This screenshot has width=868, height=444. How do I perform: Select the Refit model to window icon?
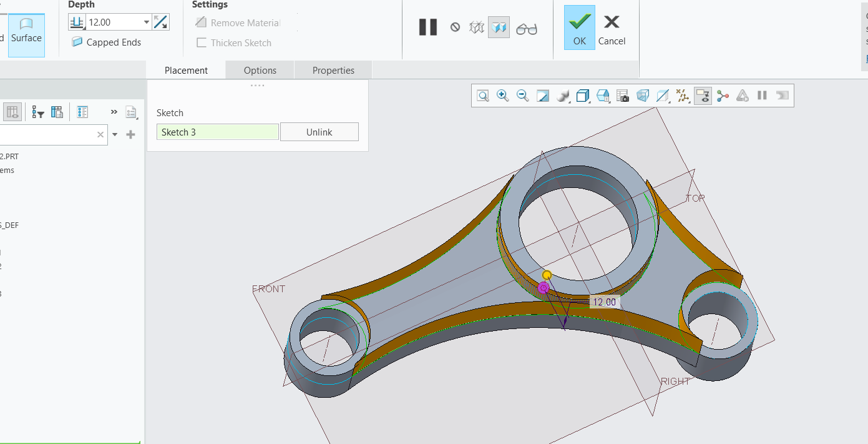click(482, 96)
